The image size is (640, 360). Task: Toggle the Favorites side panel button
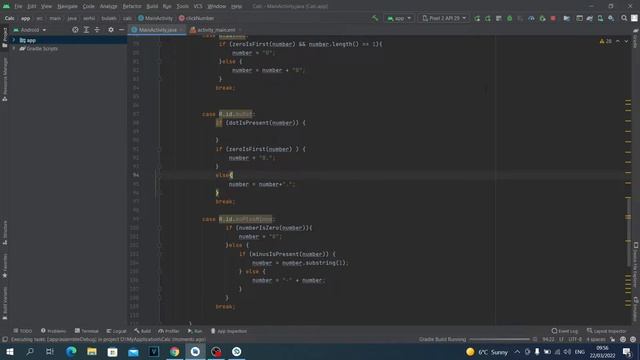point(4,265)
